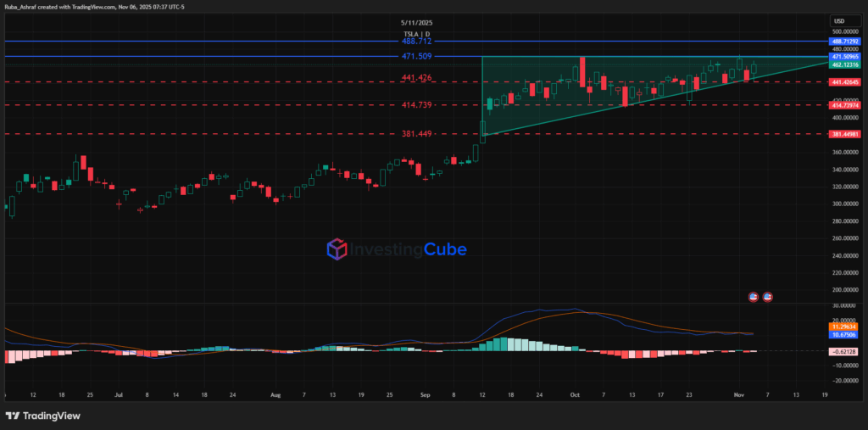868x430 pixels.
Task: Select the 441.426 red support label
Action: tap(416, 78)
